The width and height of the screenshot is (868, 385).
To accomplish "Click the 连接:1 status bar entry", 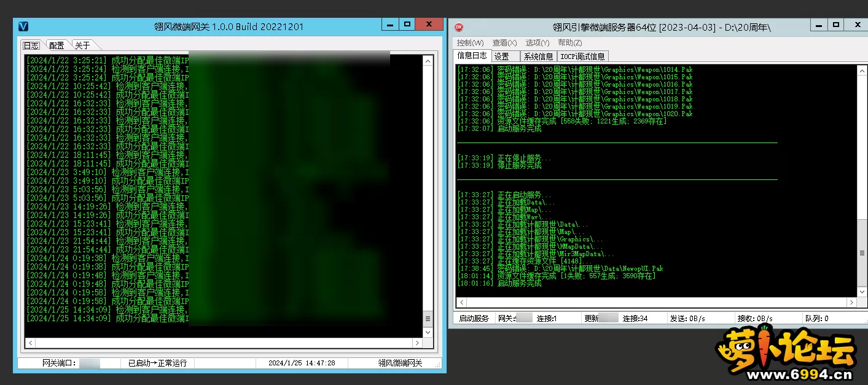I will (x=547, y=318).
